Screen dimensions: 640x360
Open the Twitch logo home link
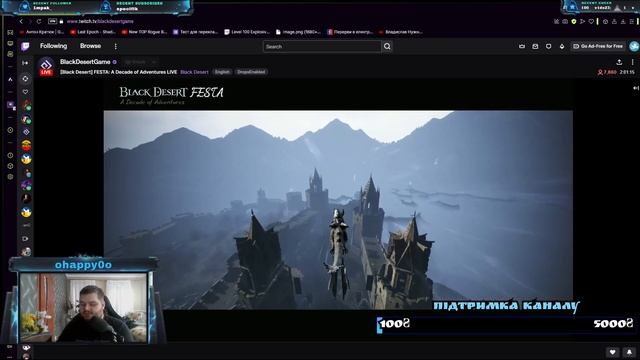pyautogui.click(x=25, y=46)
